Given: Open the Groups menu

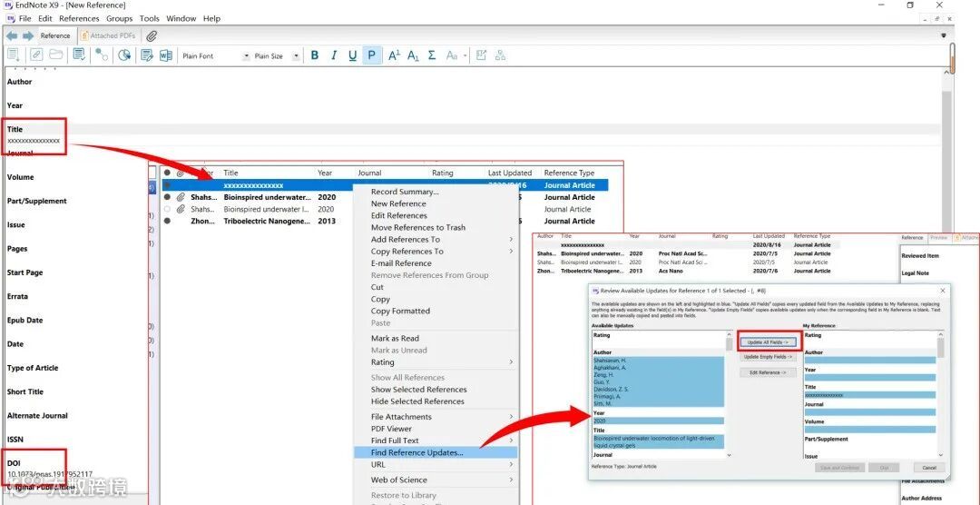Looking at the screenshot, I should (x=120, y=19).
